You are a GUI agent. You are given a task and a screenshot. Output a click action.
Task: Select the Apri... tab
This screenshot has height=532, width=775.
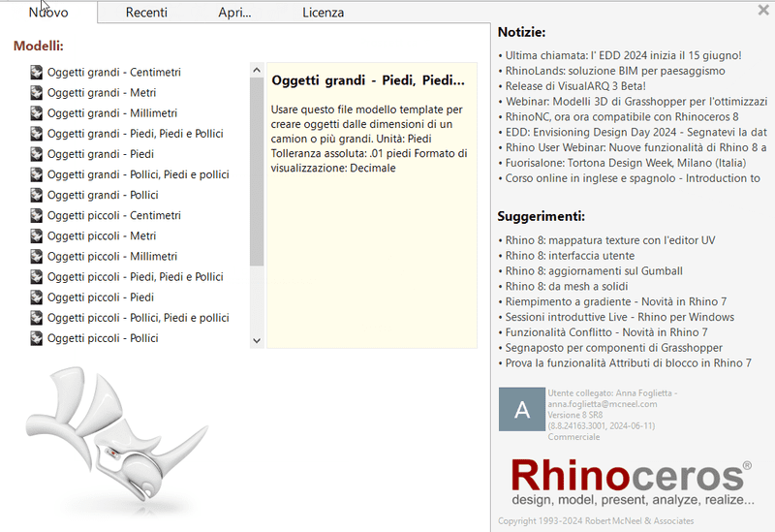[234, 13]
